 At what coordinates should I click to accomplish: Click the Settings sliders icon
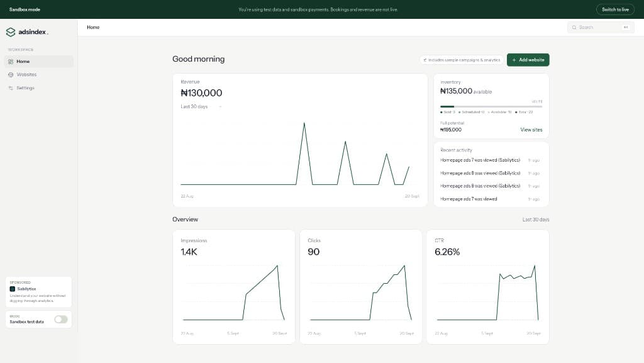click(x=11, y=88)
